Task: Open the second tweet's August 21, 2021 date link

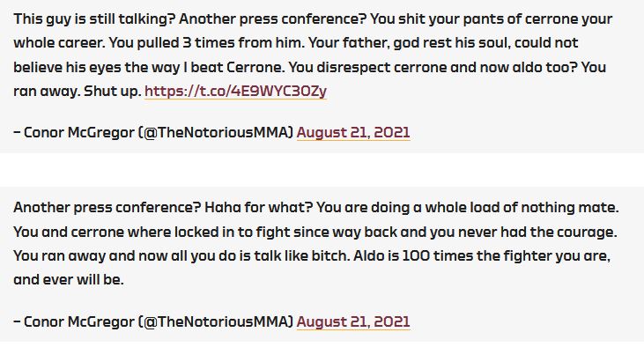Action: 353,321
